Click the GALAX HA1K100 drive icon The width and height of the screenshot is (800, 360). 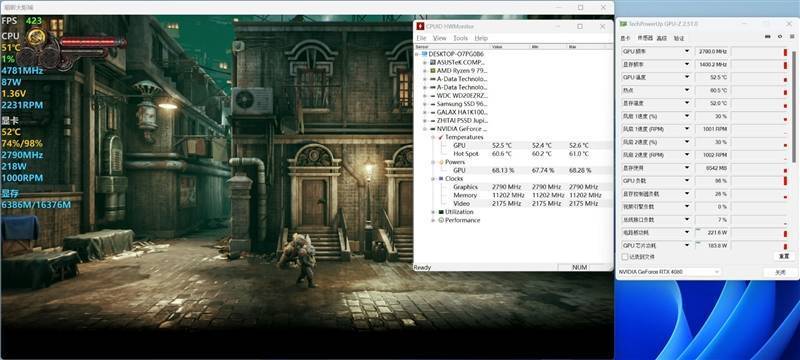(x=433, y=112)
